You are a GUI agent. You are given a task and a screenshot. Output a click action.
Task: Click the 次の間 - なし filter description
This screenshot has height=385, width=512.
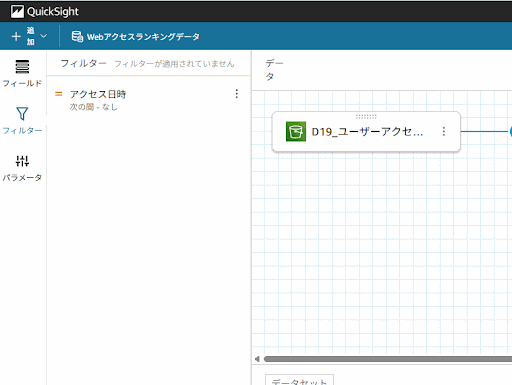point(94,107)
